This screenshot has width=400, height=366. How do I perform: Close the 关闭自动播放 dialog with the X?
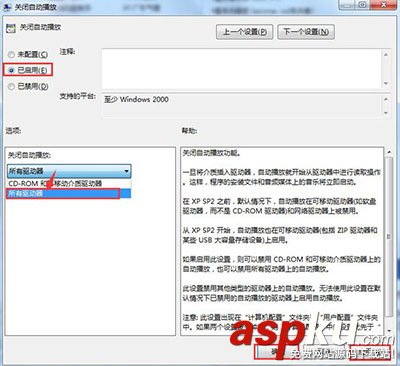[383, 4]
